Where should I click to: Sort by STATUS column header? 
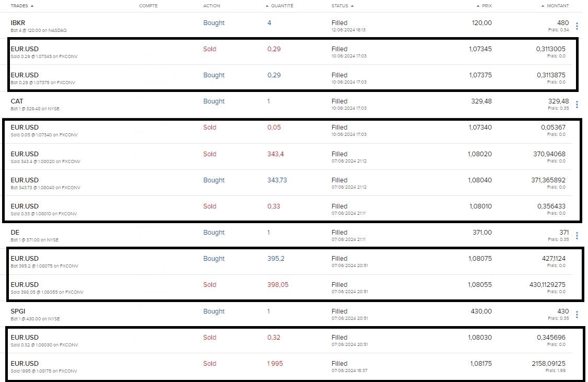(x=343, y=6)
